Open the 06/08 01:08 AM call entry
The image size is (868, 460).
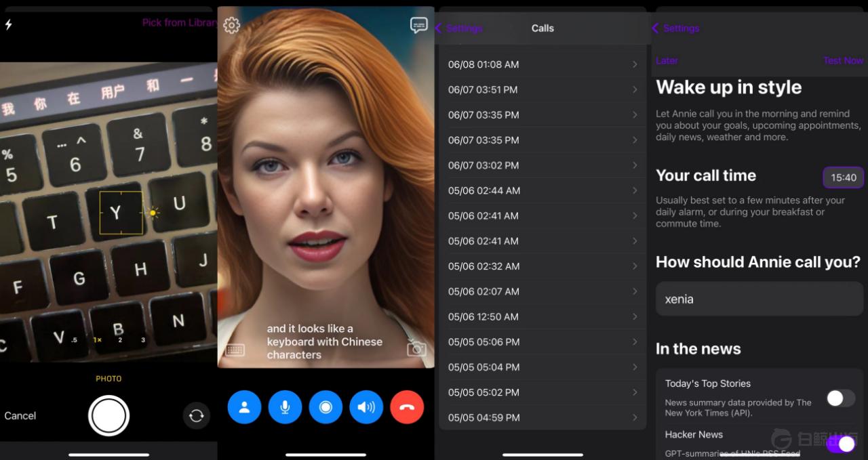tap(542, 64)
